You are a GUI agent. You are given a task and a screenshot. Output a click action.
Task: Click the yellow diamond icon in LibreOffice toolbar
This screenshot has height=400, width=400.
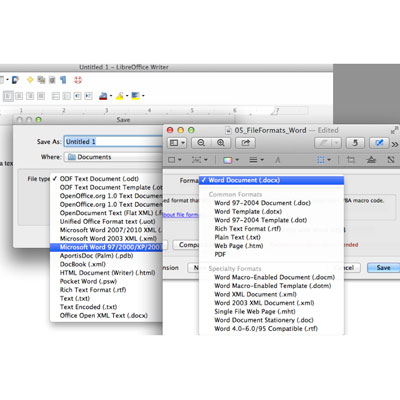pos(30,80)
